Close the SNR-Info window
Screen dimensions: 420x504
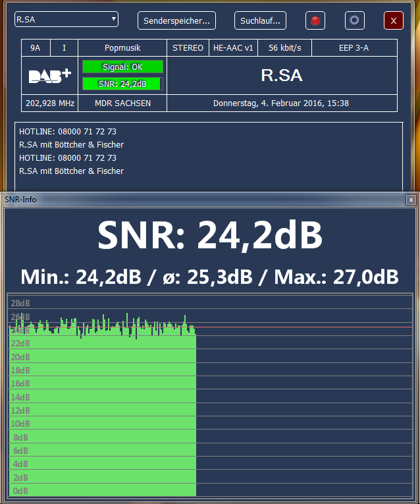click(411, 199)
